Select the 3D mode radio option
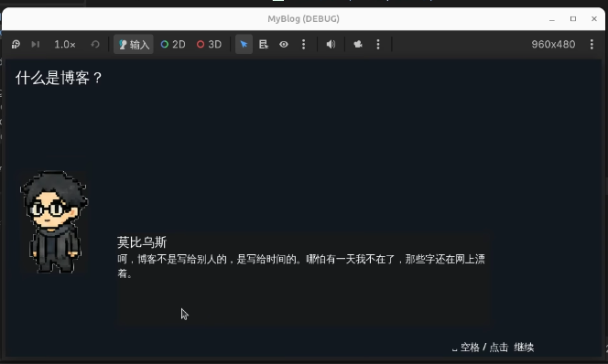The image size is (608, 364). (209, 44)
